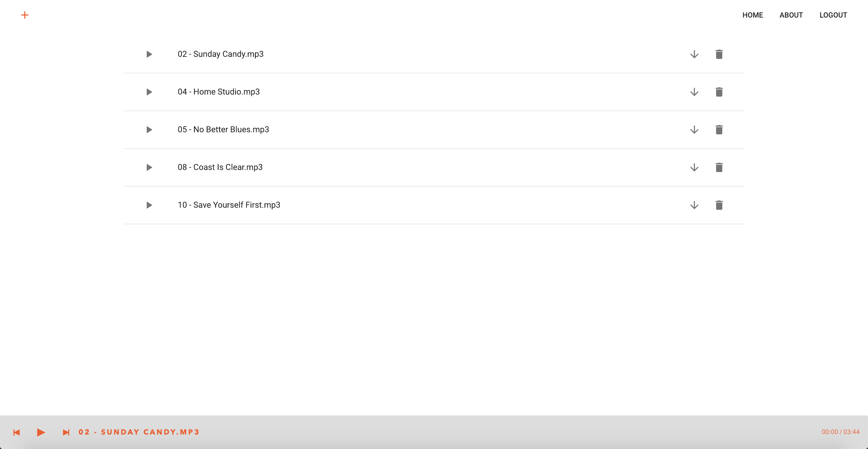
Task: Delete 10 - Save Yourself First.mp3
Action: [x=719, y=205]
